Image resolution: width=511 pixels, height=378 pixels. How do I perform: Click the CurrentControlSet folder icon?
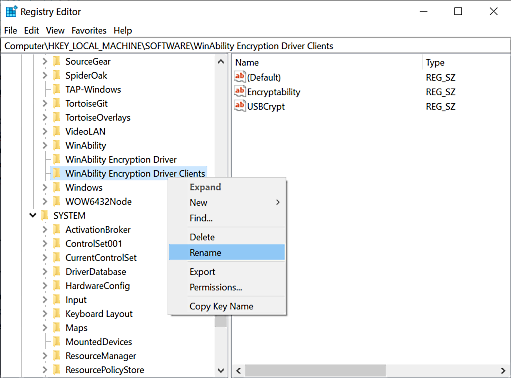(57, 257)
